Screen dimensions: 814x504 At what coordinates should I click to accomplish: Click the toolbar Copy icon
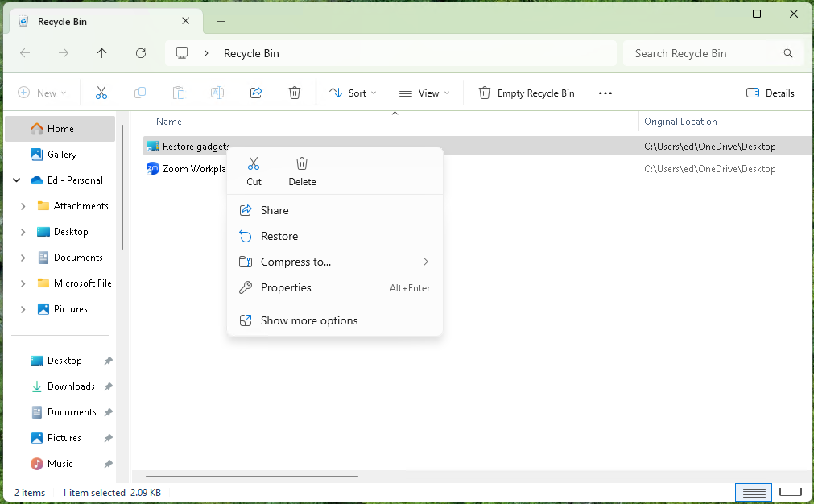140,93
